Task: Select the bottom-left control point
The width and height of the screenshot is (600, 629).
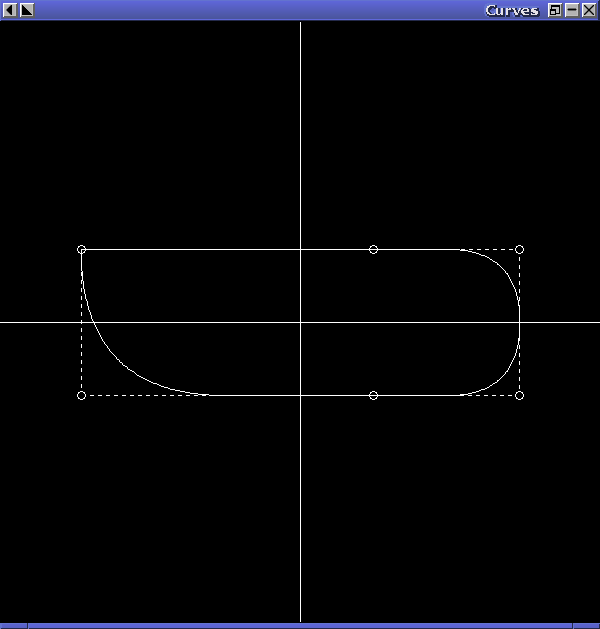Action: coord(81,396)
